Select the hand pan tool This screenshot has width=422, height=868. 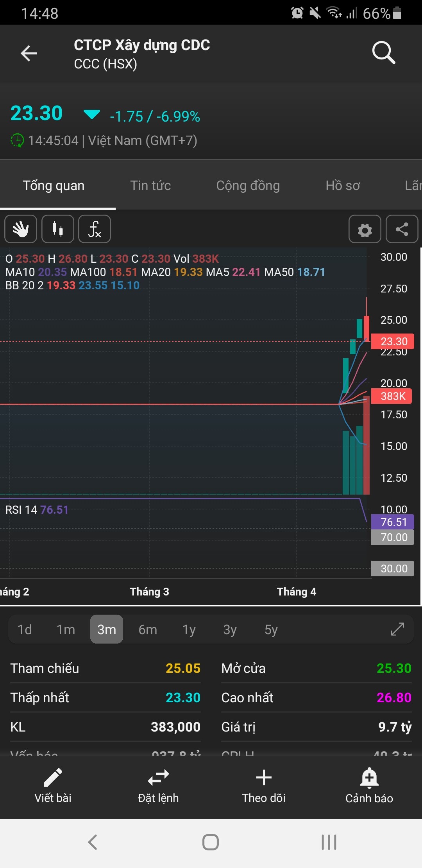tap(21, 229)
